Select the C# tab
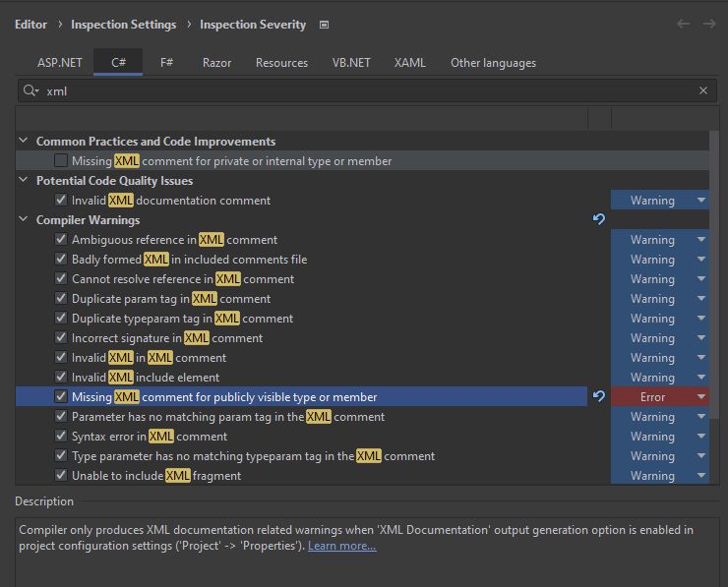 (x=118, y=62)
